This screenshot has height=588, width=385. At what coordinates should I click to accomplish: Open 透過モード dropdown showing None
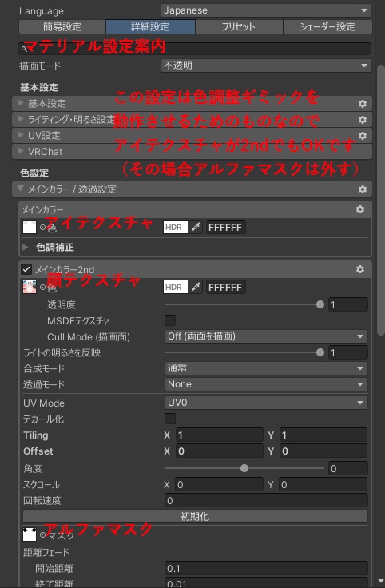pyautogui.click(x=266, y=384)
